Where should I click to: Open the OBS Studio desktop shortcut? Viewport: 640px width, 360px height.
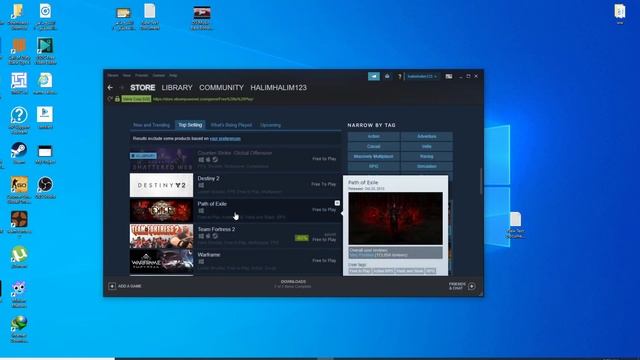click(x=45, y=187)
